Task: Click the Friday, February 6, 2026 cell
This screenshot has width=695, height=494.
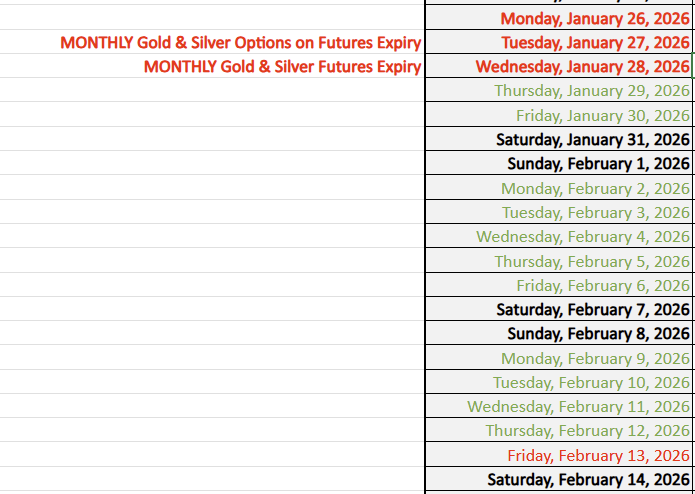Action: [603, 285]
